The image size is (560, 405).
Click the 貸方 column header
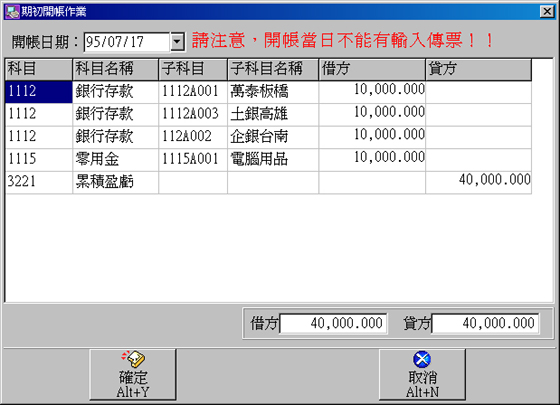[x=479, y=69]
